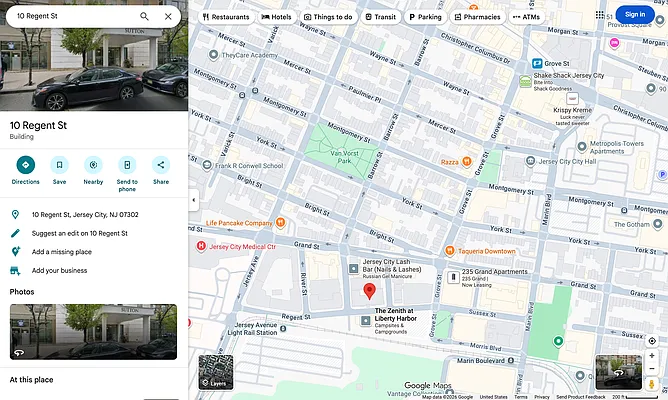The height and width of the screenshot is (400, 668).
Task: Share this location
Action: coord(161,165)
